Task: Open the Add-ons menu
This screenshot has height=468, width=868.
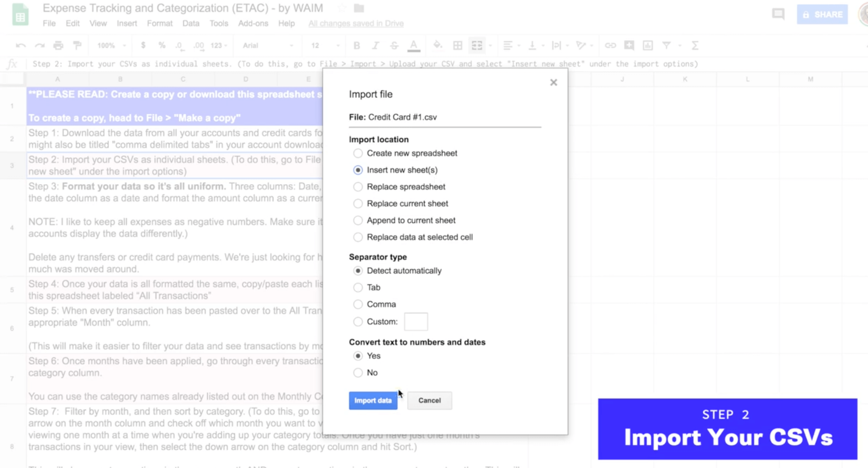Action: 253,24
